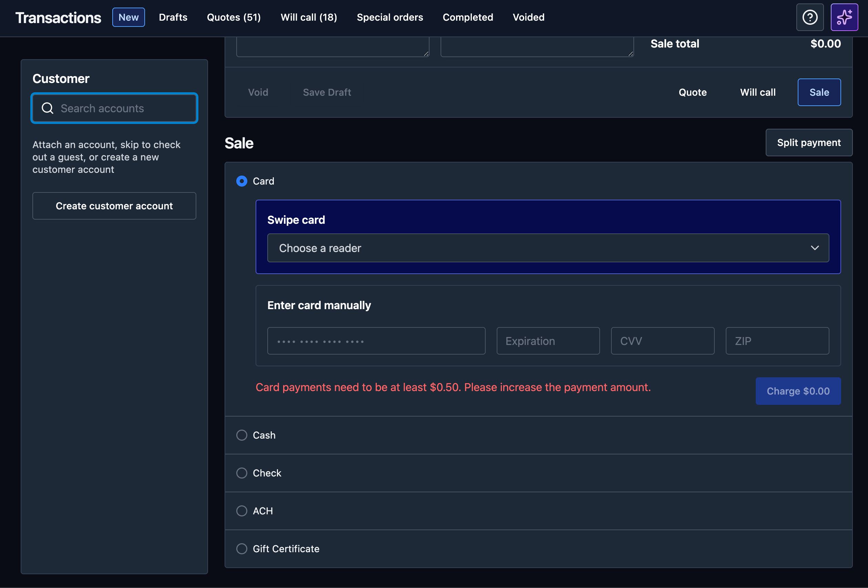This screenshot has height=588, width=868.
Task: Click the Charge $0.00 button
Action: click(798, 391)
